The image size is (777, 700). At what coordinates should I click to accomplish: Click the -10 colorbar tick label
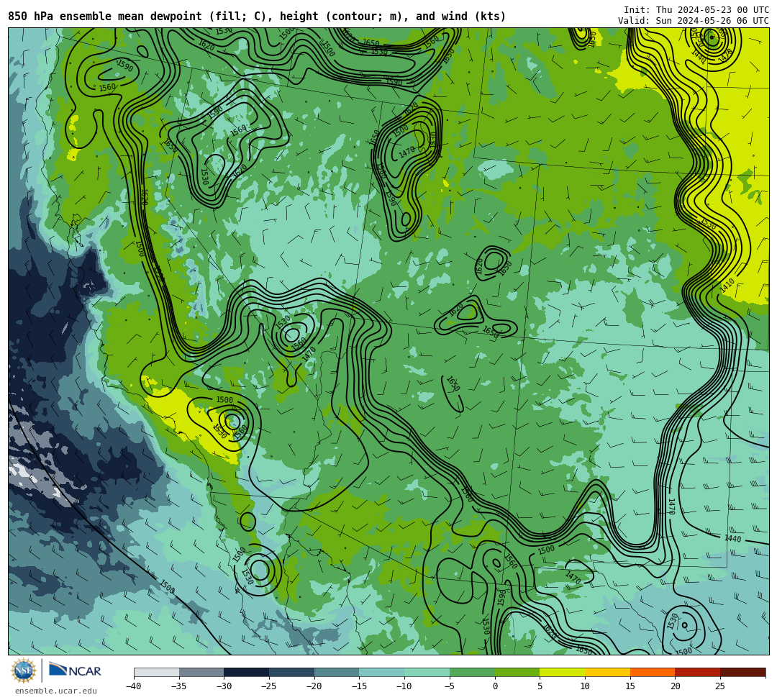pos(404,686)
